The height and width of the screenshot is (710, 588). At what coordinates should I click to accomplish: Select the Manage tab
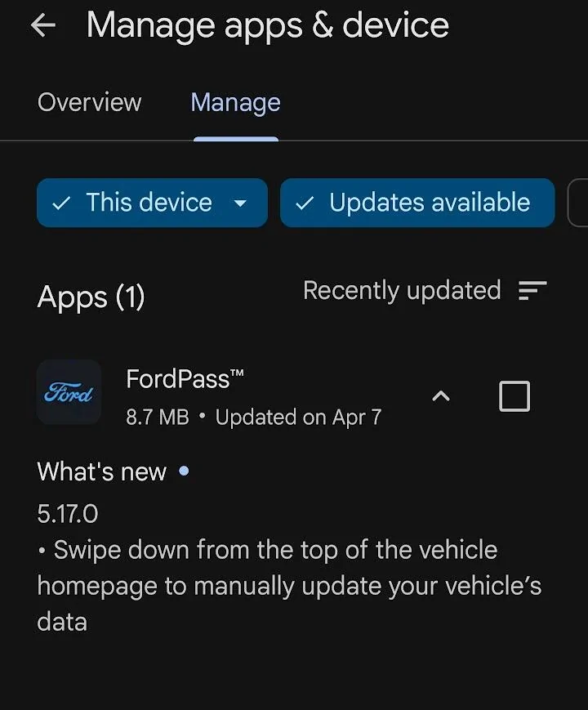coord(235,102)
